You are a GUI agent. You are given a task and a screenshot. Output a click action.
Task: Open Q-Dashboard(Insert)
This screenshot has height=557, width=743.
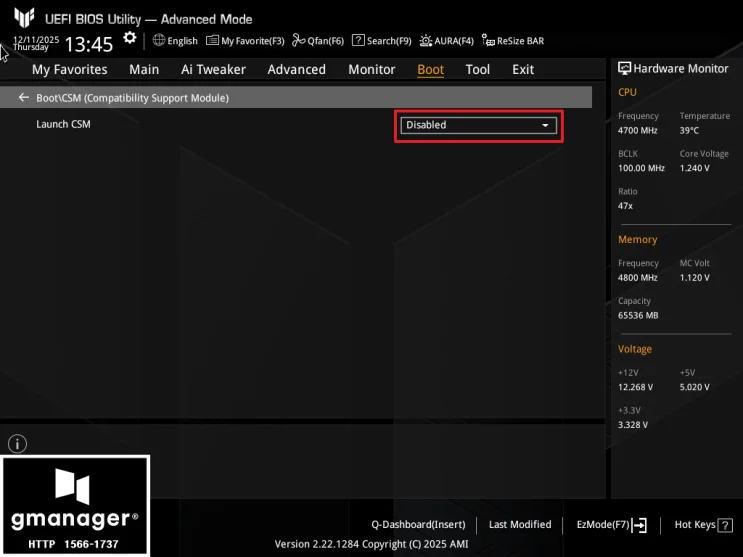418,525
